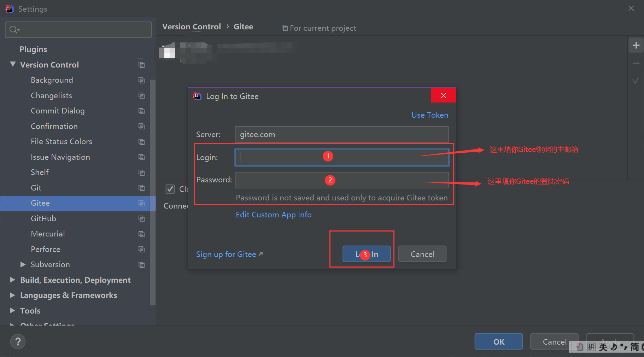Open Confirmation settings page
Image resolution: width=644 pixels, height=357 pixels.
pos(54,126)
